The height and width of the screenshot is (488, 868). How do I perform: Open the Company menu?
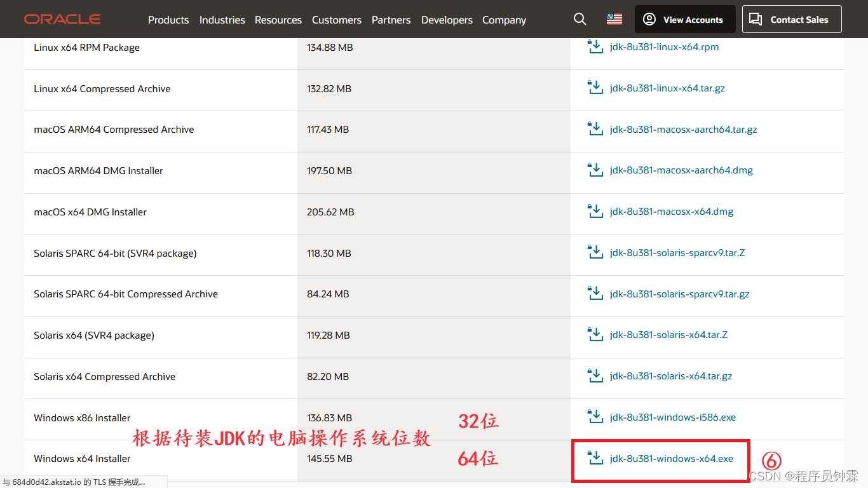504,20
